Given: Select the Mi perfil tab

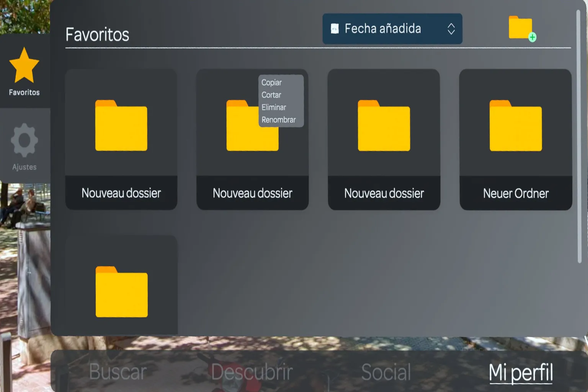Looking at the screenshot, I should [x=521, y=373].
